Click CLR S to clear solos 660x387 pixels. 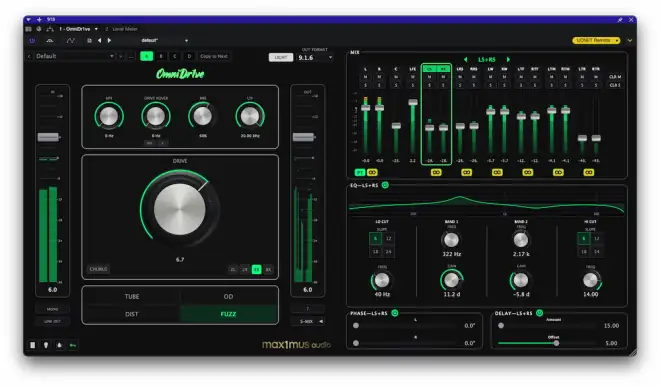tap(615, 85)
